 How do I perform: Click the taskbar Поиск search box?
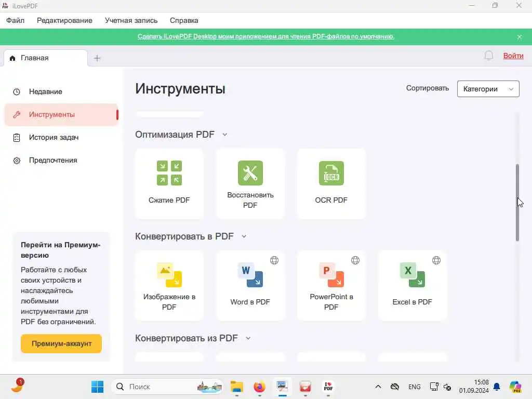(167, 387)
